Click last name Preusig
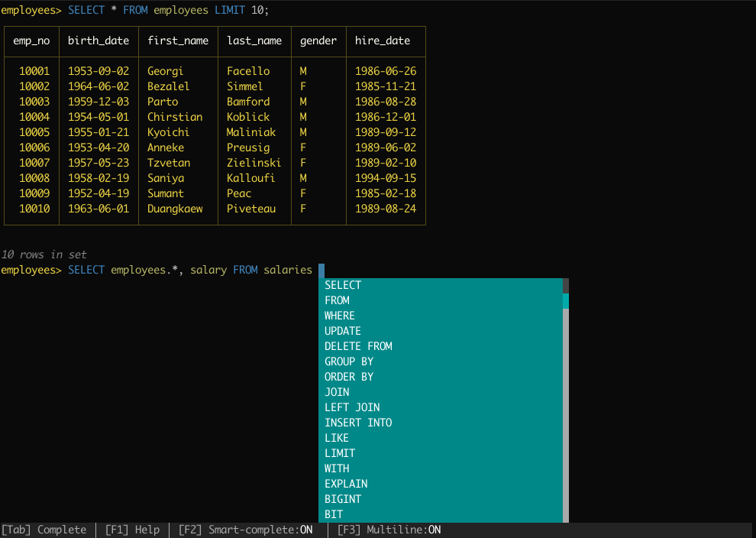The image size is (756, 538). click(248, 147)
